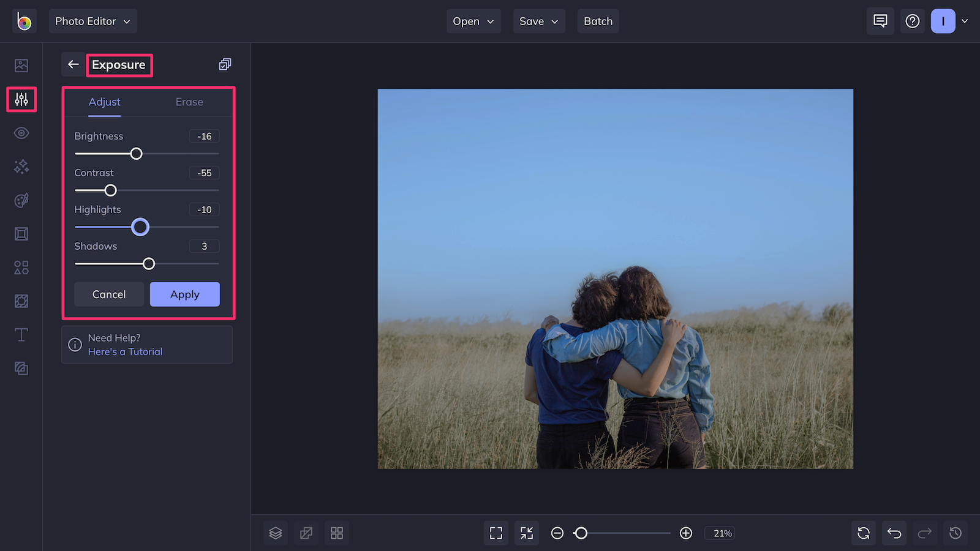Open the Touch Up eye icon

(x=21, y=133)
